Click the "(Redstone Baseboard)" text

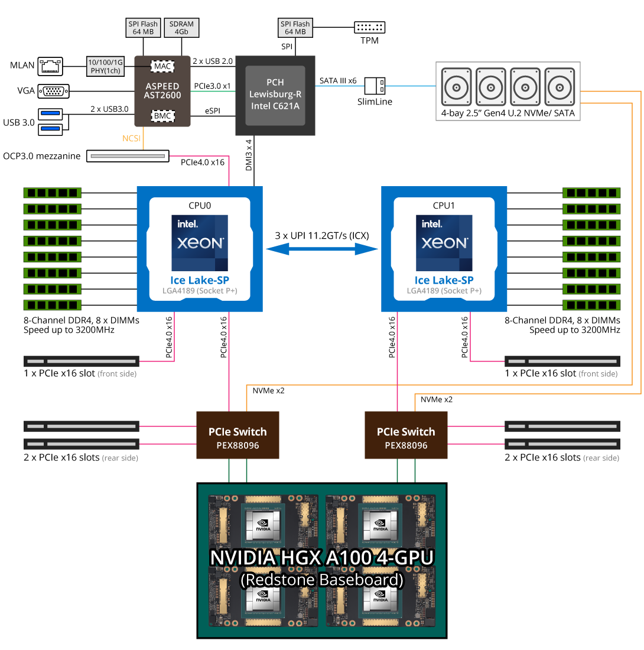(322, 580)
